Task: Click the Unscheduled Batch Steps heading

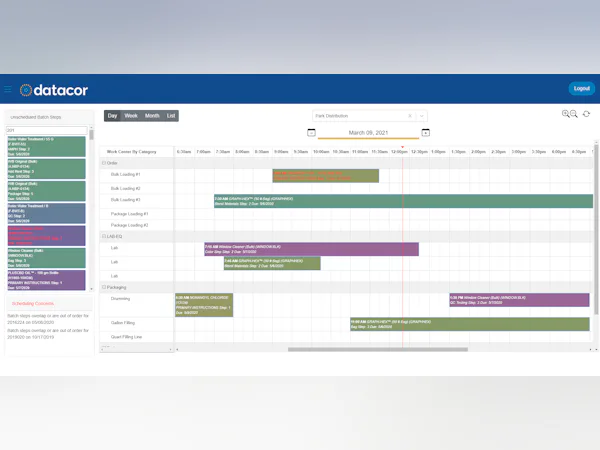Action: (36, 117)
